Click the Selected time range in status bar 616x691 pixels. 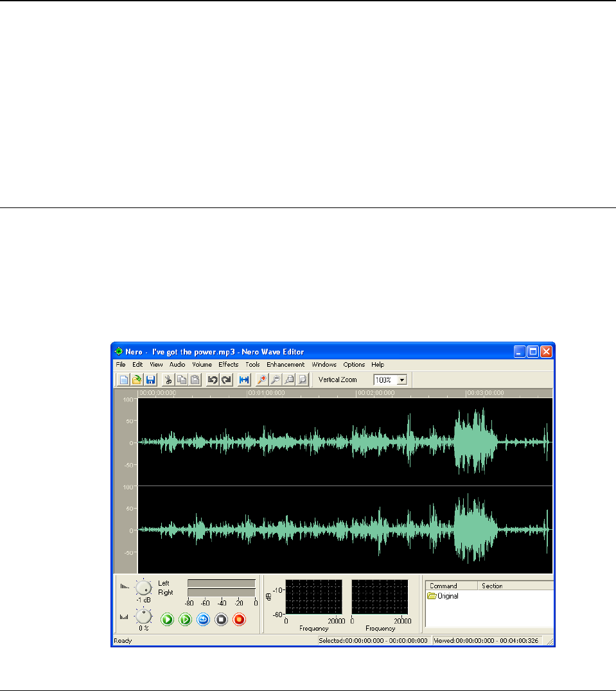(x=373, y=640)
